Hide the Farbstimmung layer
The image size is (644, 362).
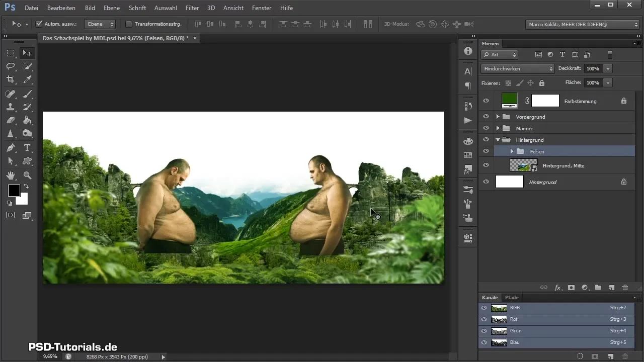486,101
